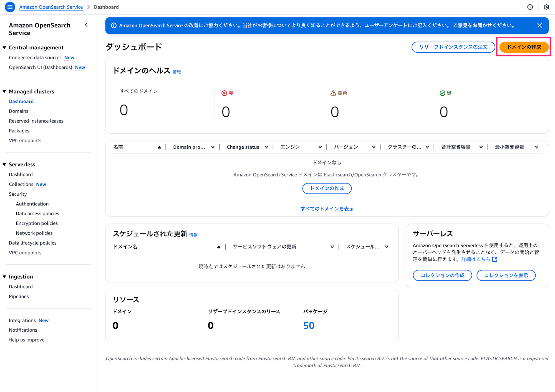This screenshot has height=392, width=555.
Task: Sort the クラスターの... column
Action: pyautogui.click(x=427, y=147)
